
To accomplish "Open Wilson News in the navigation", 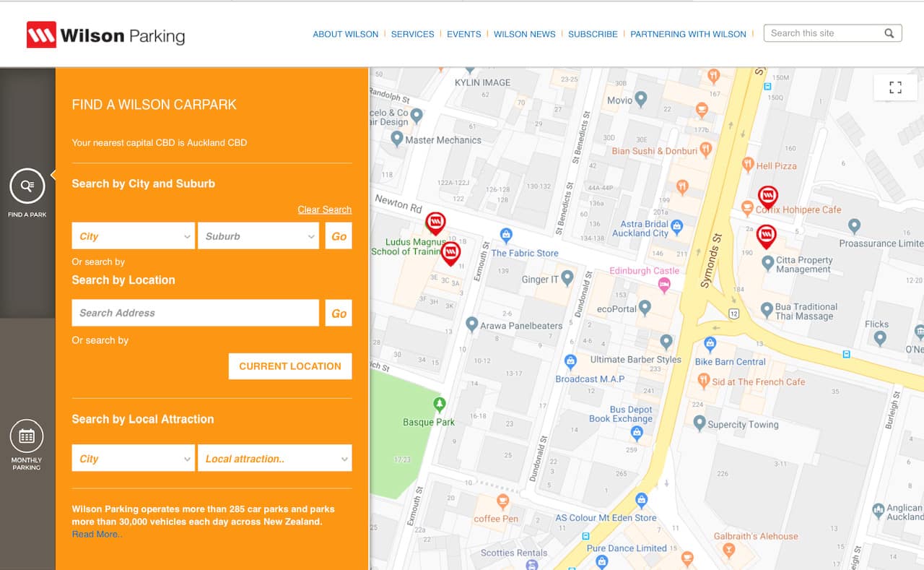I will click(525, 34).
